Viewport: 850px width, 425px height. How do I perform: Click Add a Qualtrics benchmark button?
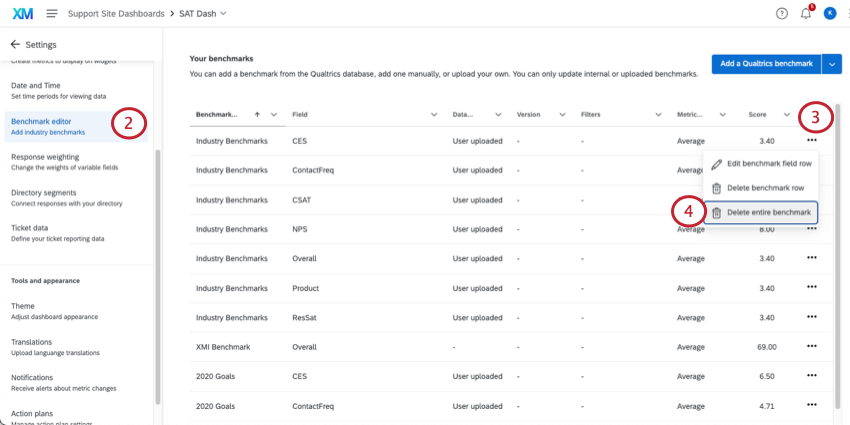(766, 63)
